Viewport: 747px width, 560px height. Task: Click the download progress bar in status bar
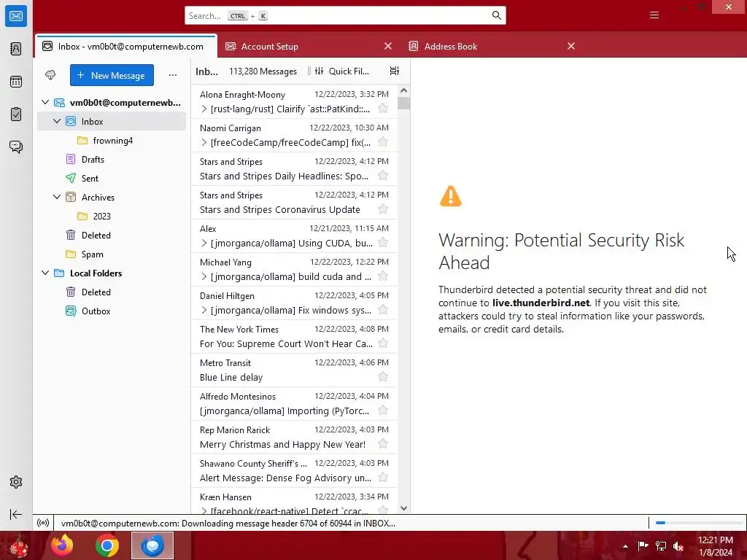click(698, 523)
